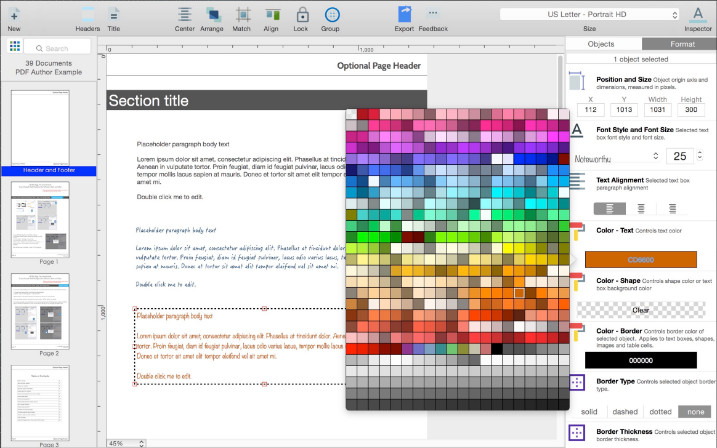The width and height of the screenshot is (717, 448).
Task: Show the document grid view icon
Action: [x=15, y=46]
